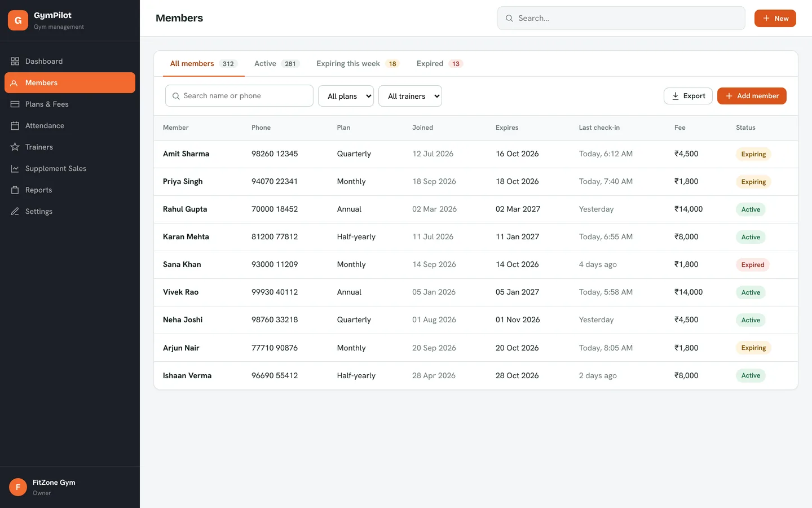Click Sana Khan's name
Screen dimensions: 812x508
182,264
